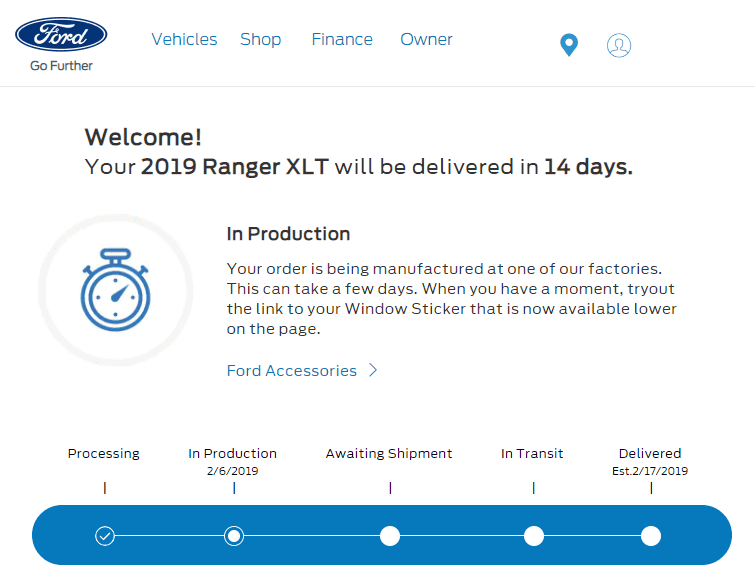This screenshot has height=579, width=755.
Task: Click the chevron next to Ford Accessories
Action: [373, 370]
